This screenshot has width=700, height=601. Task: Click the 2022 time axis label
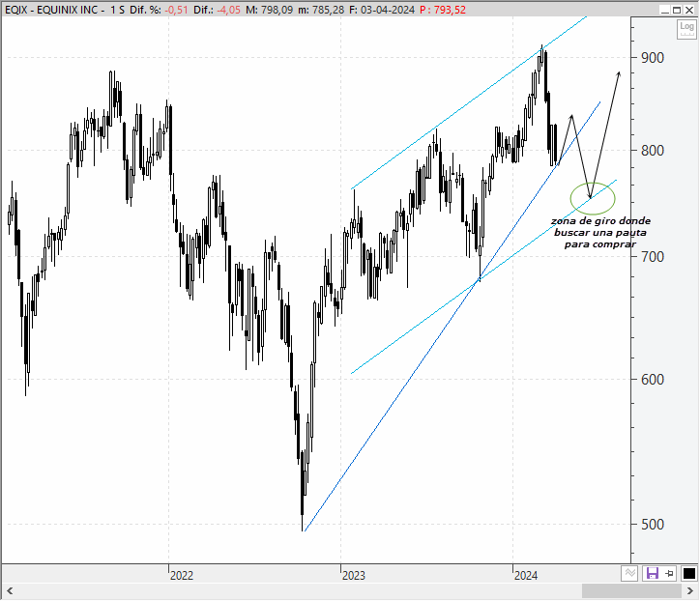tap(182, 576)
